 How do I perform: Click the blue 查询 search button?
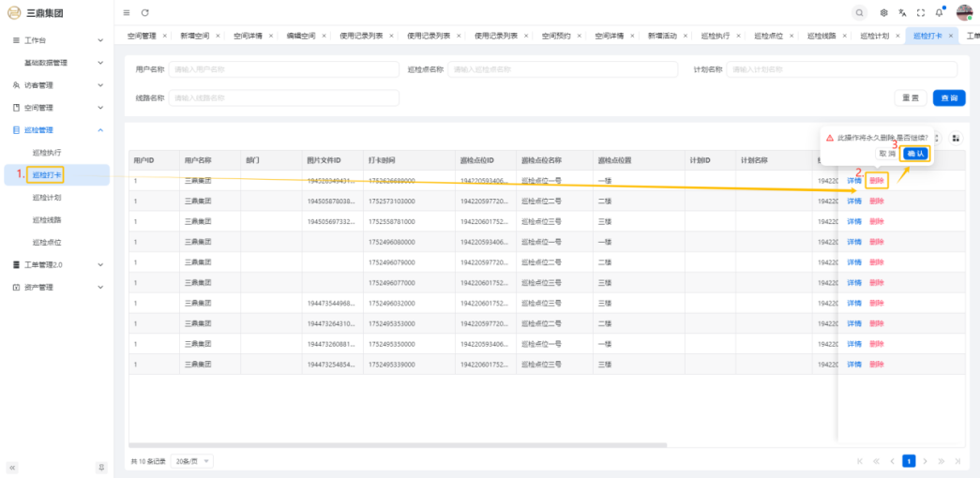[x=949, y=97]
